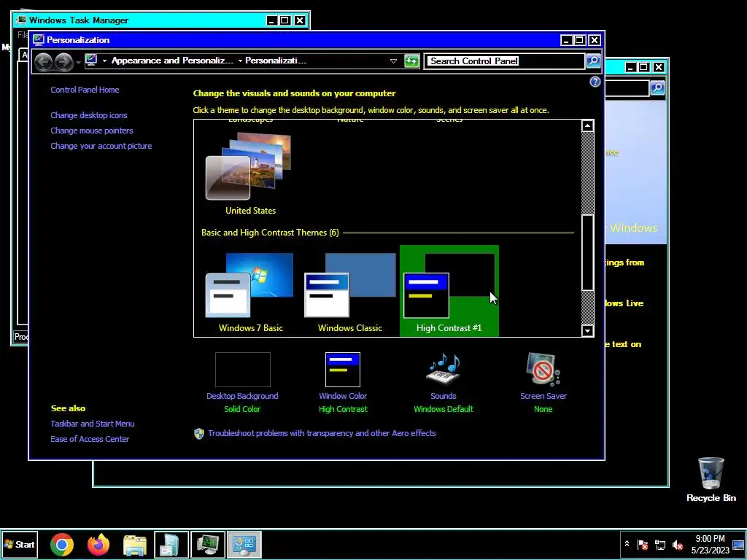Expand the arrow before Personalization breadcrumb
The image size is (747, 560).
click(x=240, y=61)
